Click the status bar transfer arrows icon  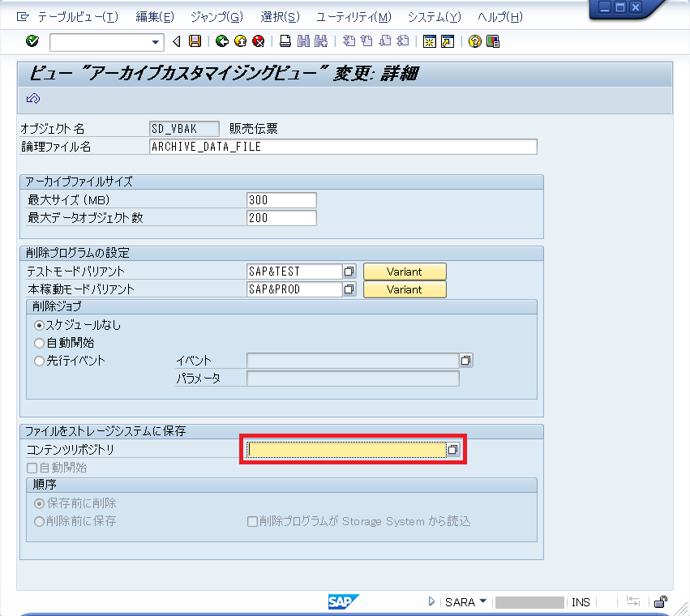[x=632, y=601]
